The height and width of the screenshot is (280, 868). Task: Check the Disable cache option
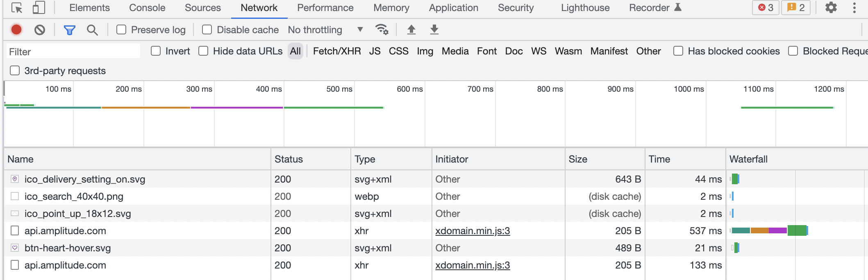pyautogui.click(x=207, y=30)
